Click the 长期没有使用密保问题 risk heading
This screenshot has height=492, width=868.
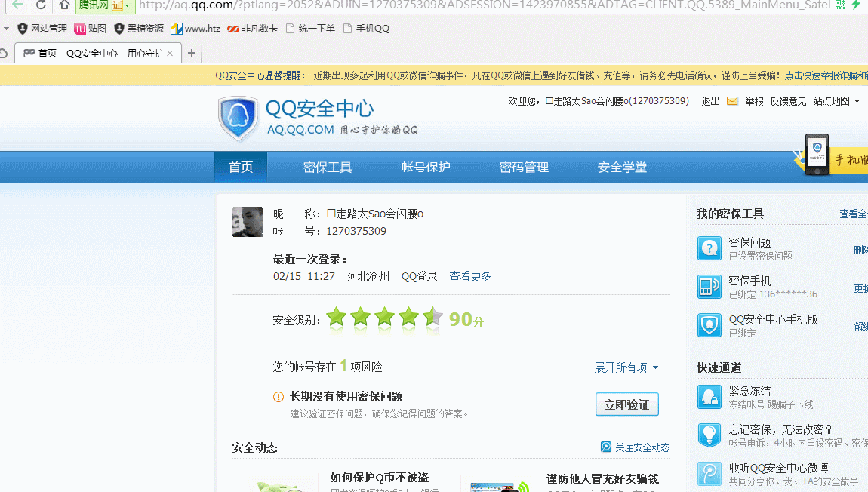click(x=346, y=396)
